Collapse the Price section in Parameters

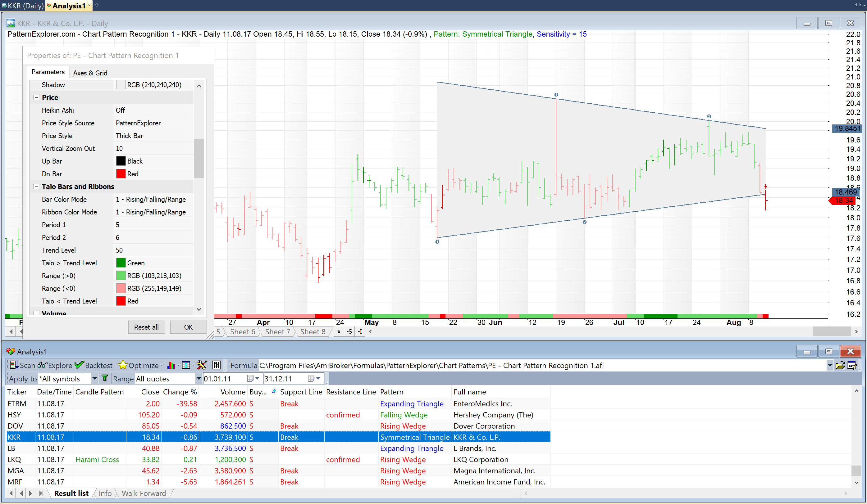(36, 97)
